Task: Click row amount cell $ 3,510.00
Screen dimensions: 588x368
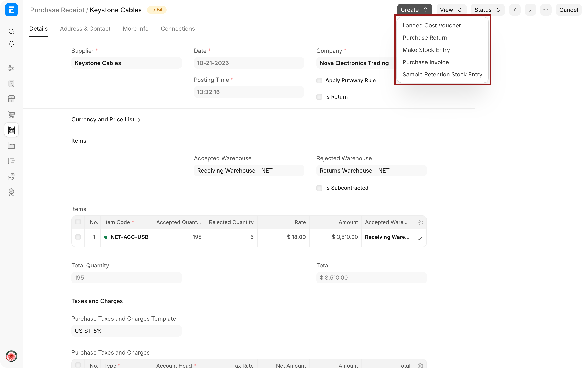Action: (336, 237)
